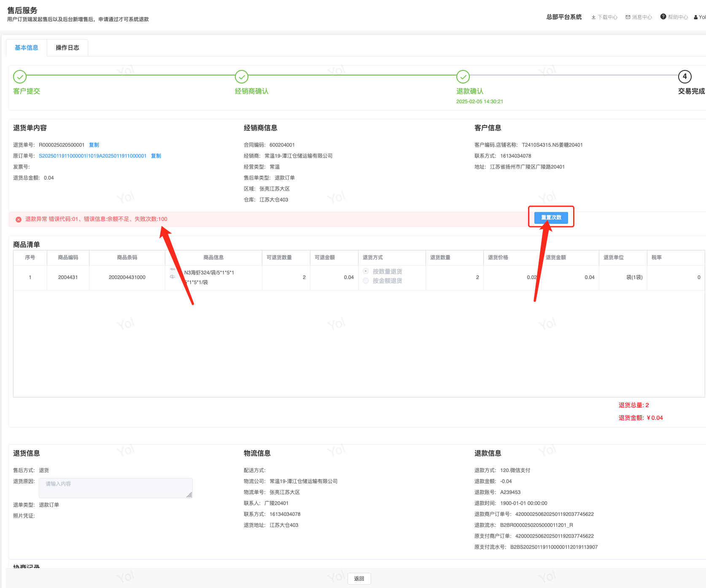Open the original order number link

[93, 156]
